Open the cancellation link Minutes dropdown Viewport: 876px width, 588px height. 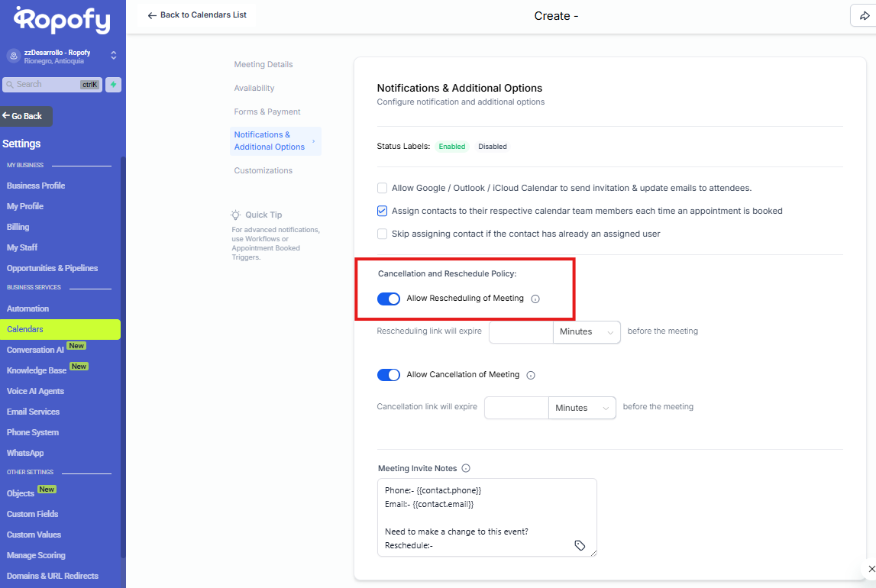coord(582,409)
